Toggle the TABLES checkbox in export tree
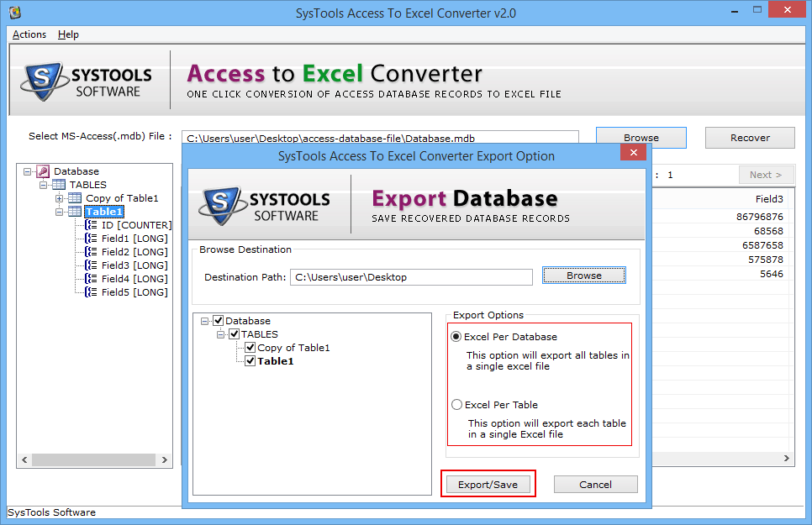The height and width of the screenshot is (525, 812). coord(234,334)
